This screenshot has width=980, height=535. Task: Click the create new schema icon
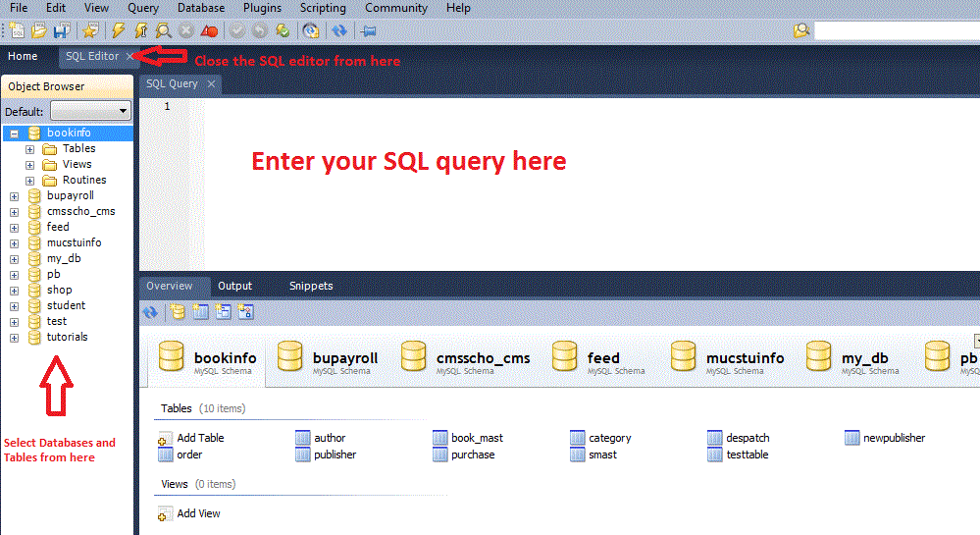(x=178, y=311)
